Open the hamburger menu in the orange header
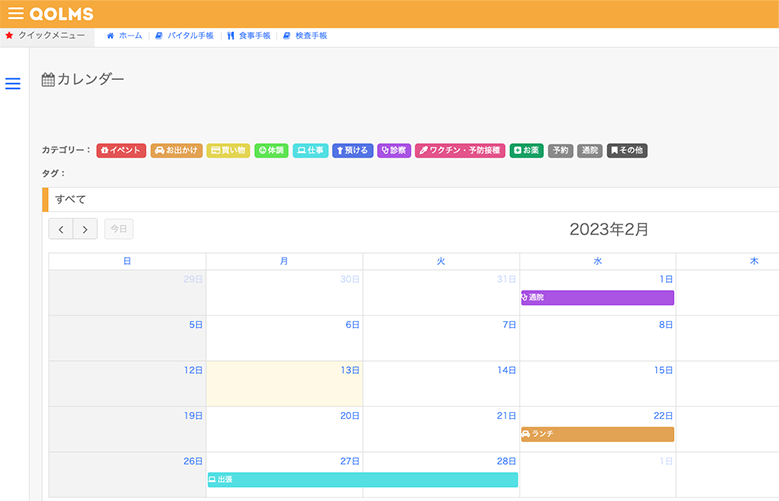The height and width of the screenshot is (501, 779). (15, 14)
